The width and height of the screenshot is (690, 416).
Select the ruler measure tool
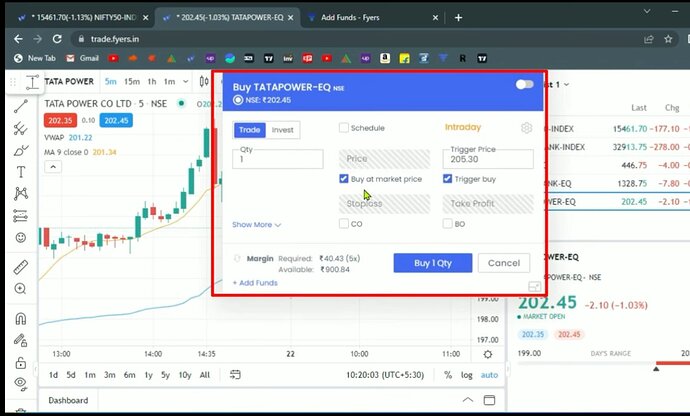tap(21, 267)
